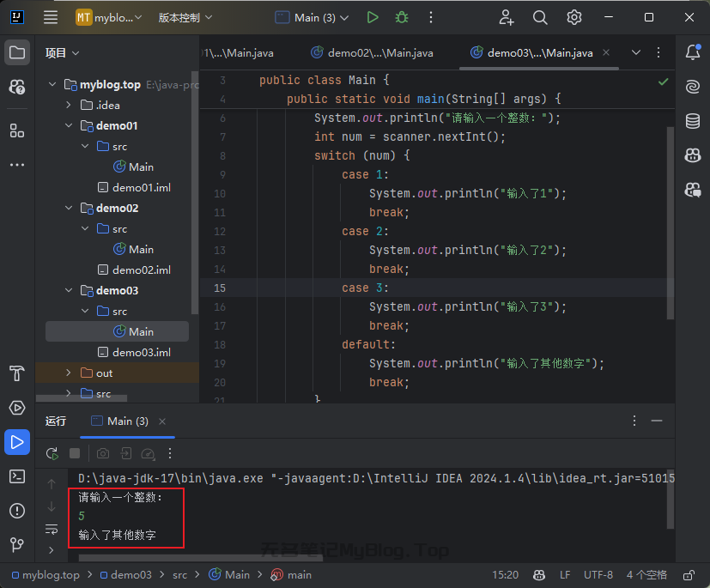Open the Git tool window icon

(17, 544)
